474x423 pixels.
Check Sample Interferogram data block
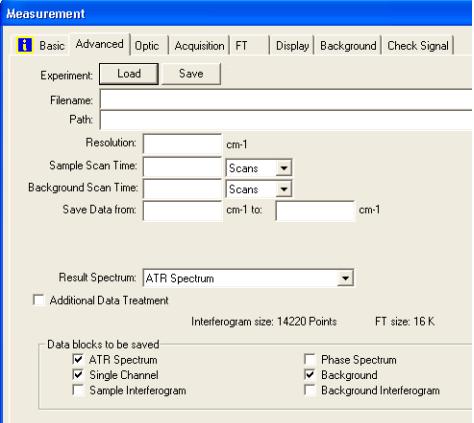[78, 390]
